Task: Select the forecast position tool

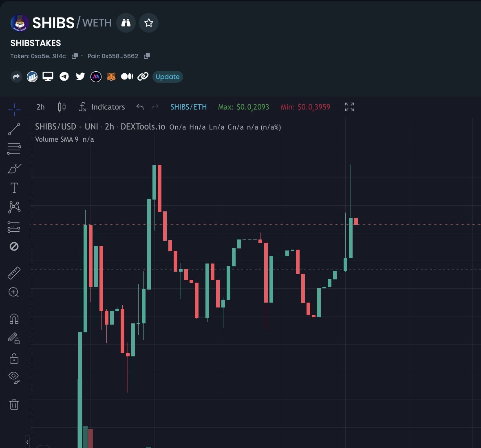Action: pos(14,227)
